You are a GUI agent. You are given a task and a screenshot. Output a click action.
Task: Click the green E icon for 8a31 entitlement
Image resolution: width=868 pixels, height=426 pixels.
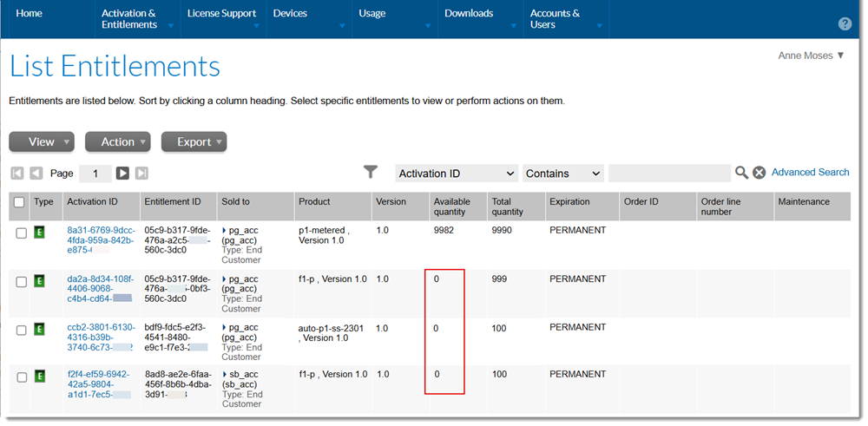(39, 233)
